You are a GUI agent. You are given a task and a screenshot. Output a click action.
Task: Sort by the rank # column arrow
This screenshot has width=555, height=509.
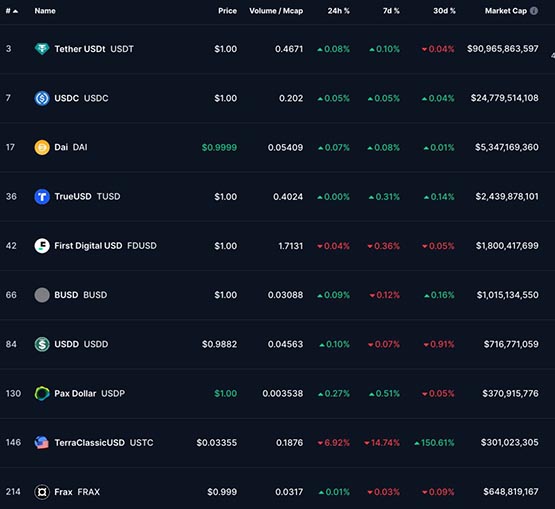click(x=15, y=11)
